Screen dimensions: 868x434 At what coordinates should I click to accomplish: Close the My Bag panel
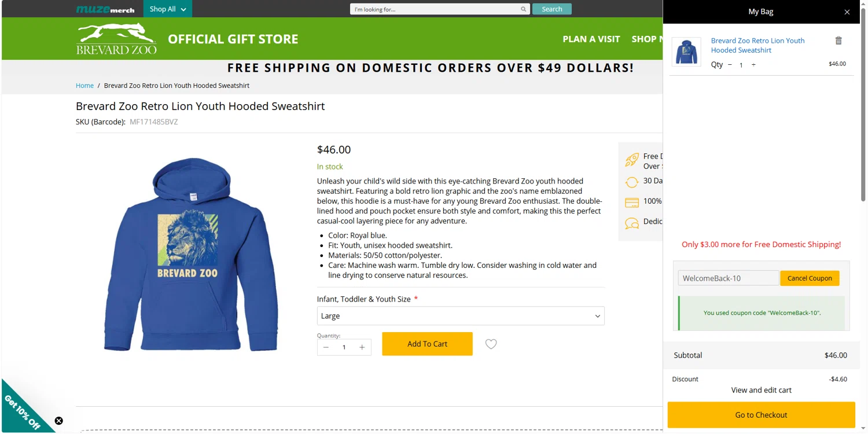pyautogui.click(x=847, y=12)
